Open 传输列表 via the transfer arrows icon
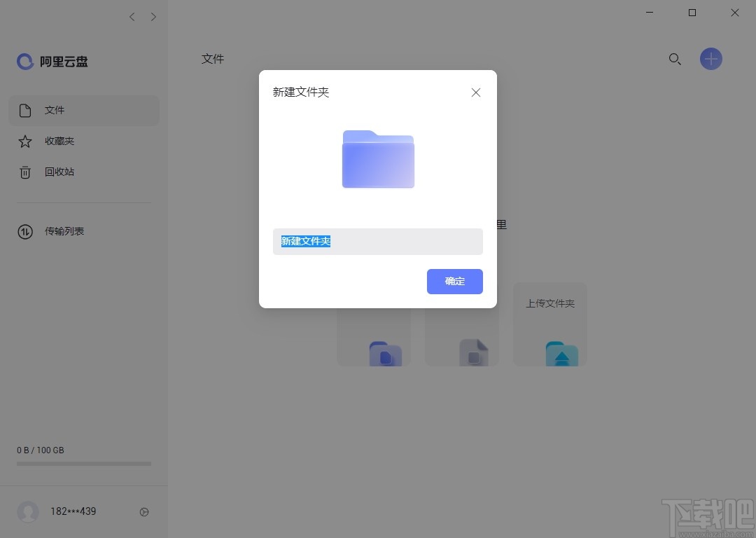 tap(24, 231)
